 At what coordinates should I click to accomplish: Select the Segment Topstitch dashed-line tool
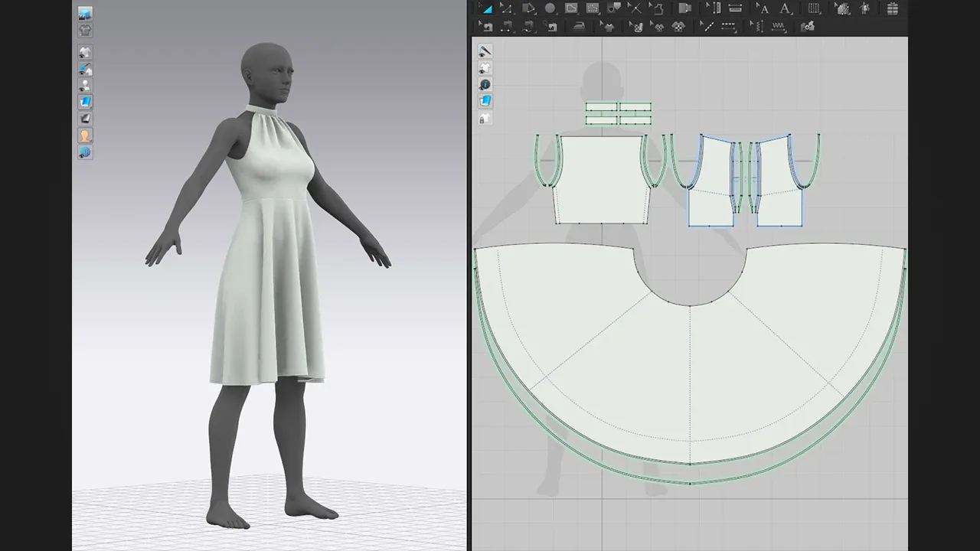[728, 26]
